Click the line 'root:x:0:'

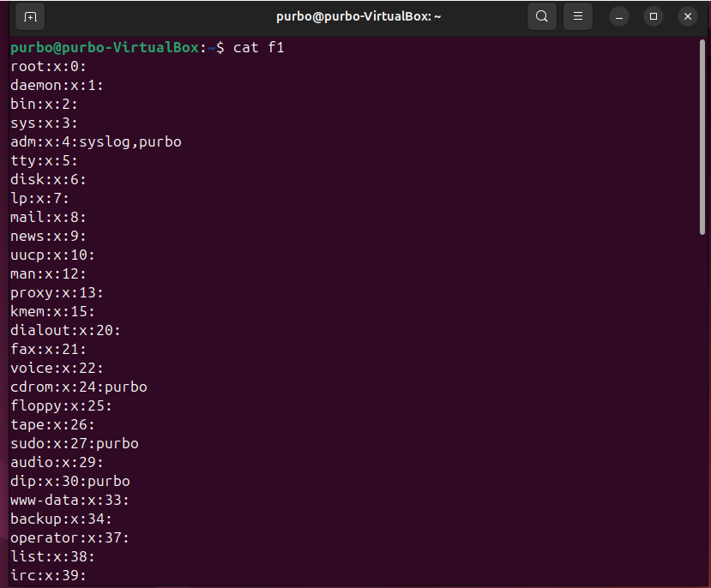coord(48,67)
